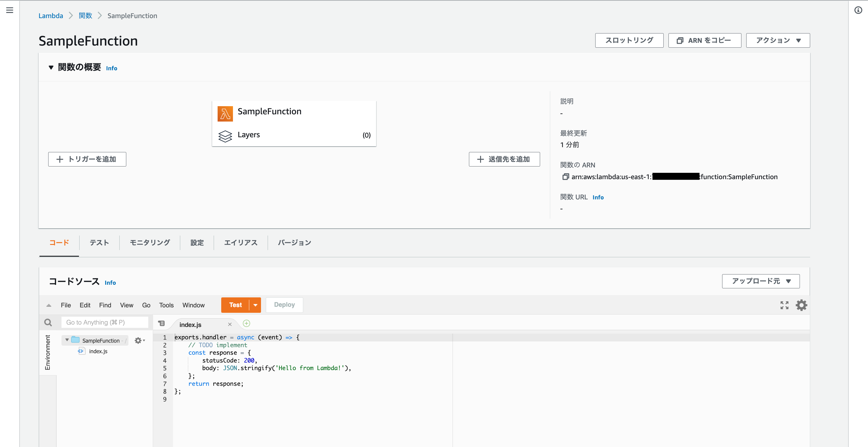Click the return response line of code
Image resolution: width=868 pixels, height=447 pixels.
[216, 384]
